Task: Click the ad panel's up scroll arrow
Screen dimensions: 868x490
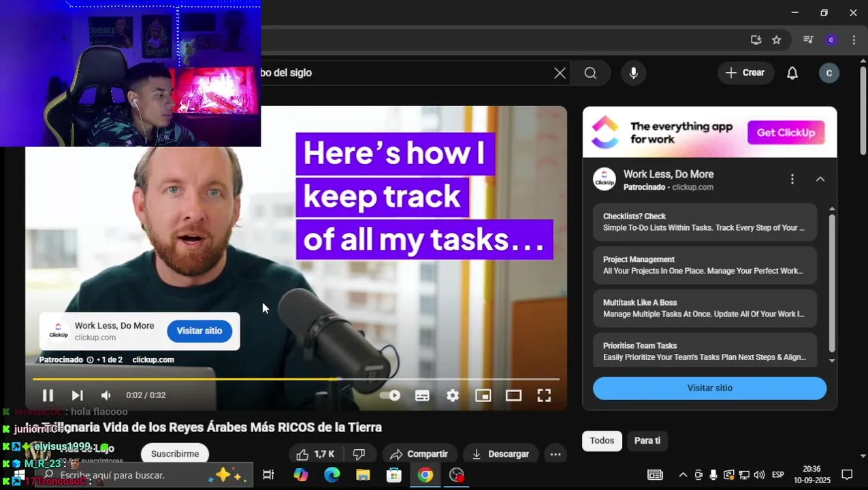Action: (832, 209)
